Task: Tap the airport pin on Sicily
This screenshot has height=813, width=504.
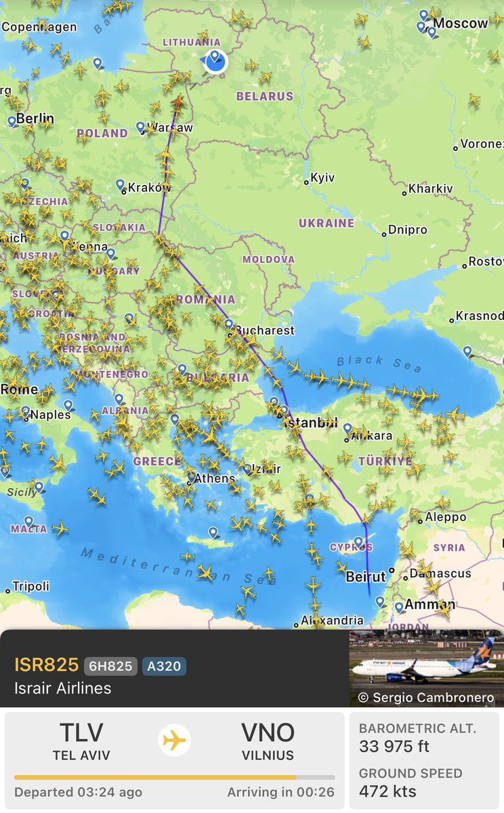Action: 39,486
